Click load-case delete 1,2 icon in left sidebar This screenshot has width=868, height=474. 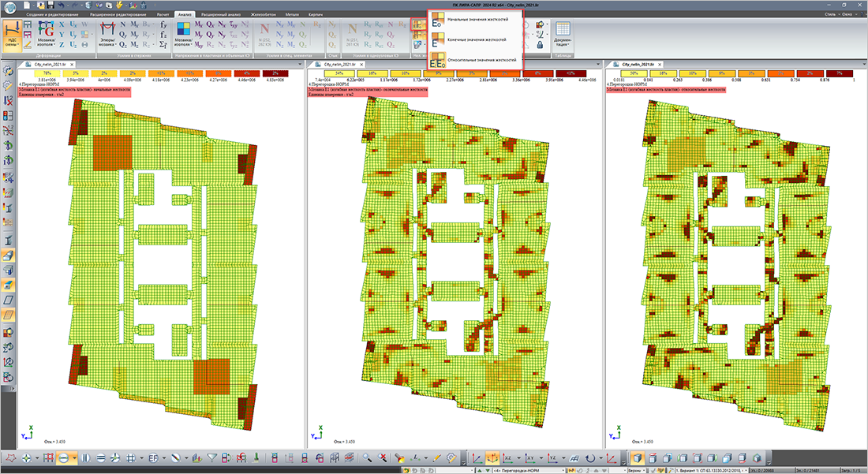tap(8, 101)
